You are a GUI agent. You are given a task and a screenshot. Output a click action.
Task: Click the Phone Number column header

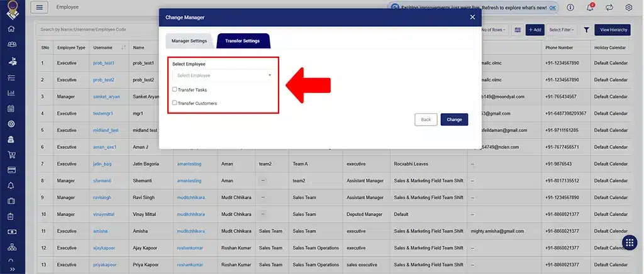[559, 48]
